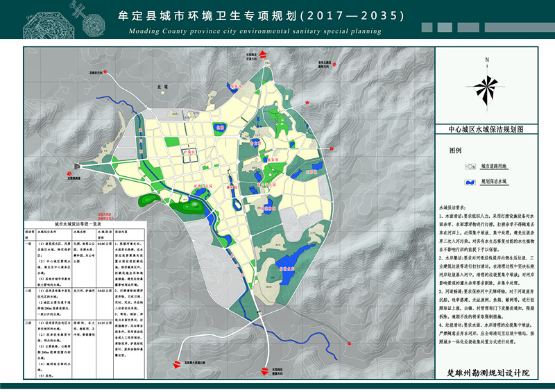Click the 楚雄州勘测规划设计院 footer text
Viewport: 555px width, 392px height.
[x=488, y=373]
